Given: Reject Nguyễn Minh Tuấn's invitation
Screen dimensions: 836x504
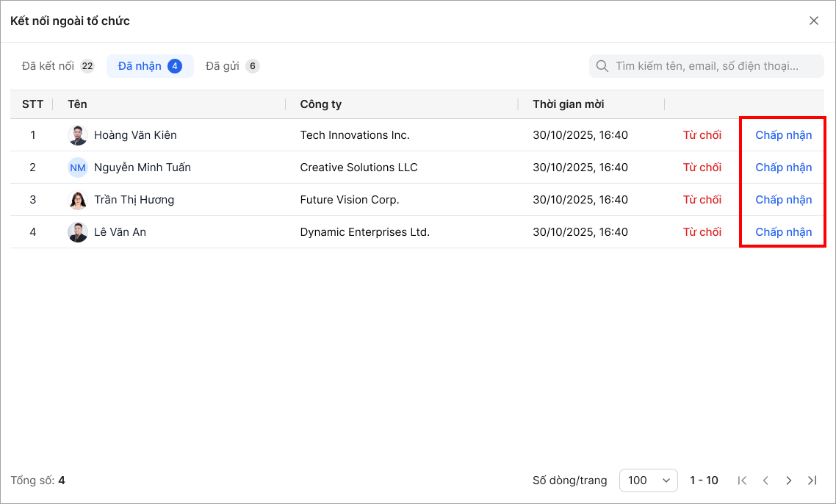Looking at the screenshot, I should point(702,168).
